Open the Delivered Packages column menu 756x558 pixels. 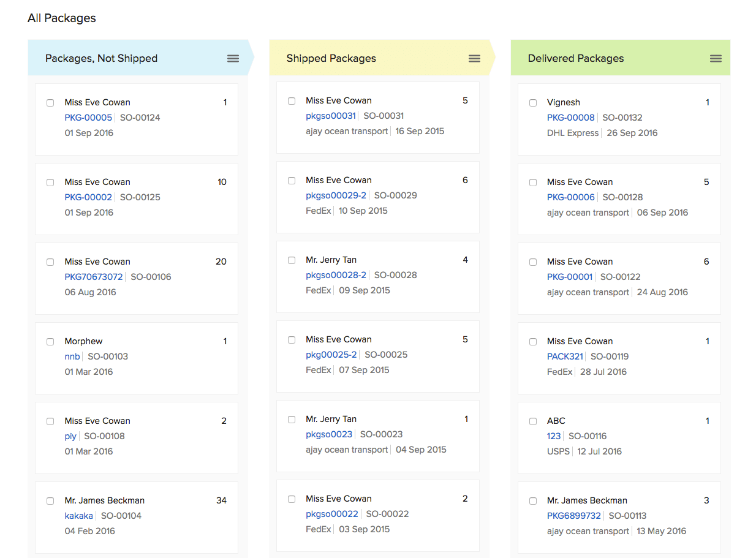click(716, 58)
